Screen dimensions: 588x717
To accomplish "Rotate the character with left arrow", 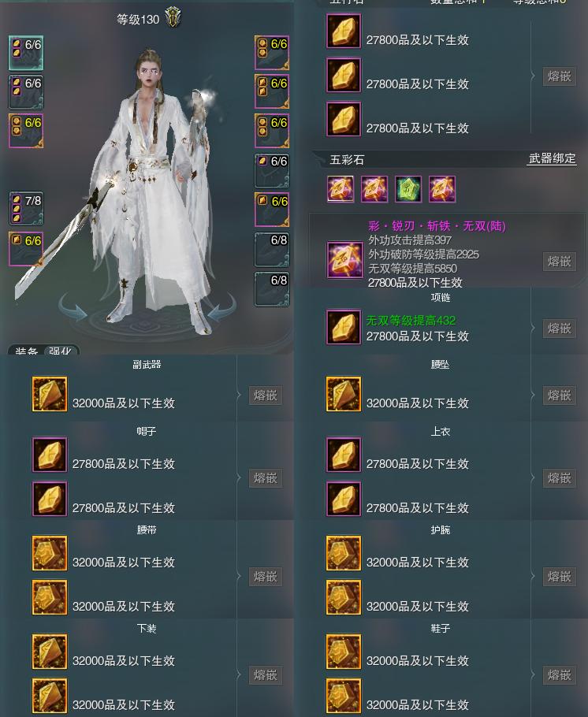I will [x=74, y=308].
